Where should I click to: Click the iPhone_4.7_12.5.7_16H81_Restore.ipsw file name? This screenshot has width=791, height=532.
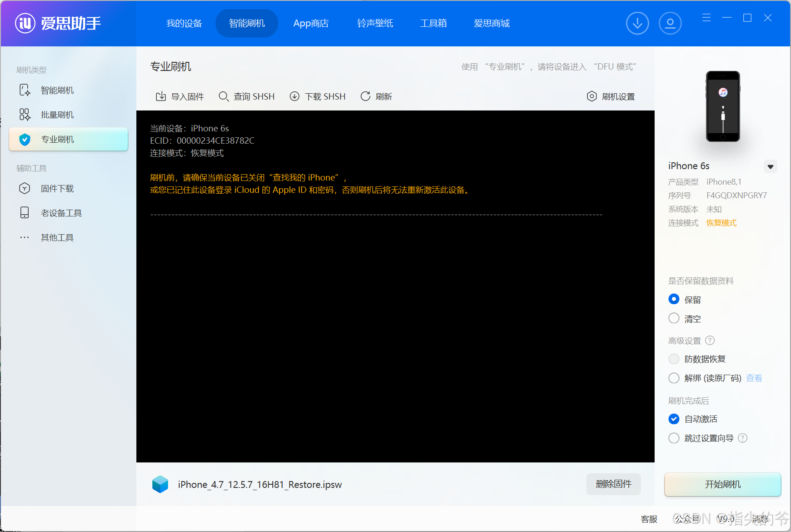260,485
